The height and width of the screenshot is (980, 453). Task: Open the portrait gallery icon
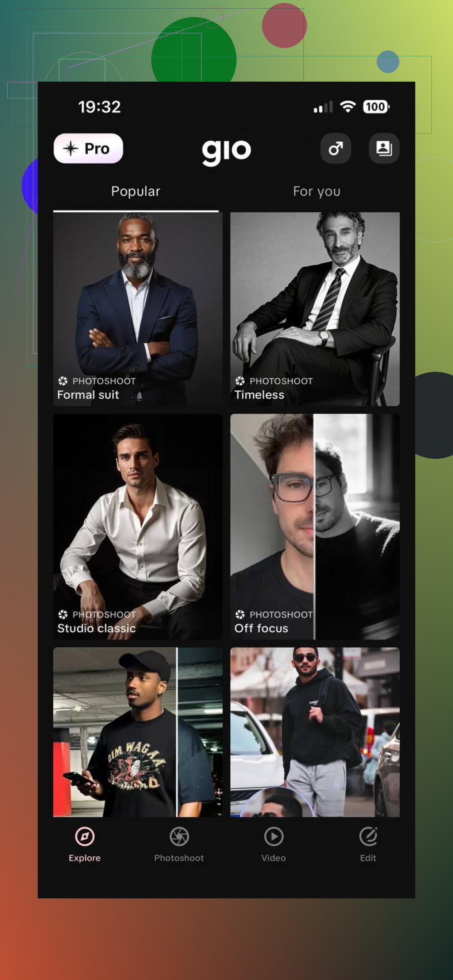[x=384, y=149]
